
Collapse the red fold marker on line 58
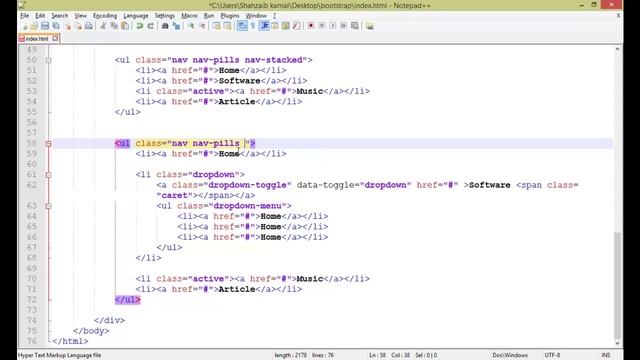[x=48, y=144]
